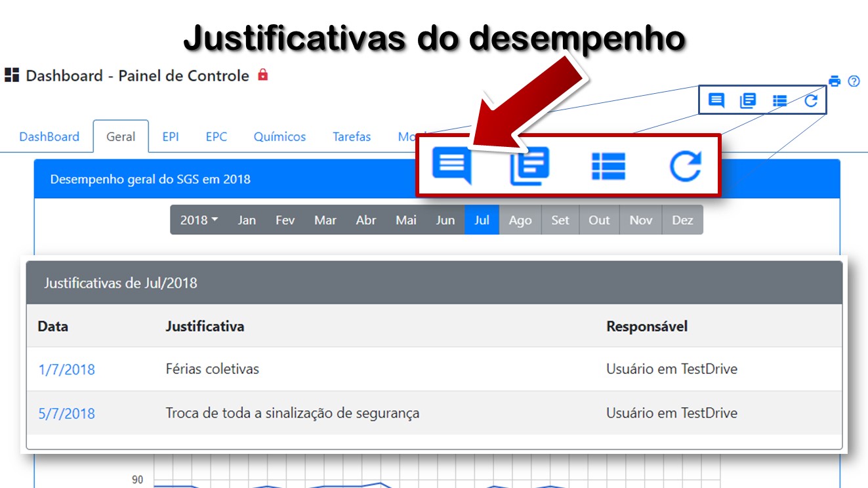Select month Nov
Viewport: 868px width, 488px height.
coord(641,220)
